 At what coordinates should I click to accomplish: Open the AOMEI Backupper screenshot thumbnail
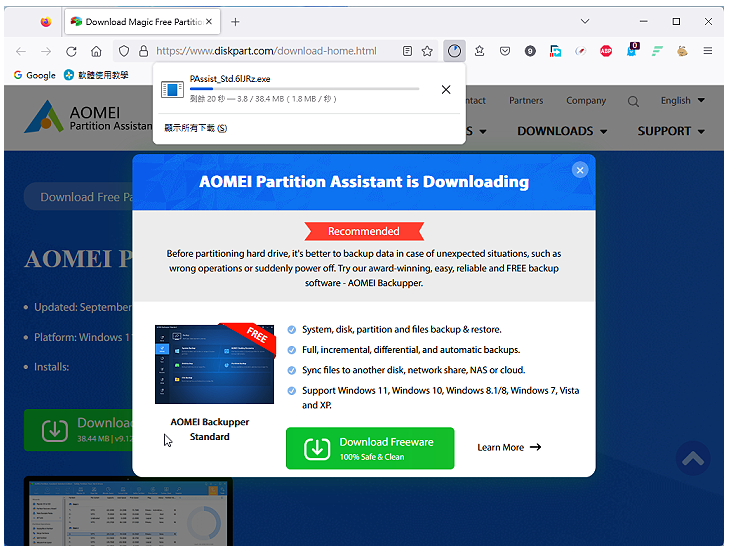coord(214,364)
